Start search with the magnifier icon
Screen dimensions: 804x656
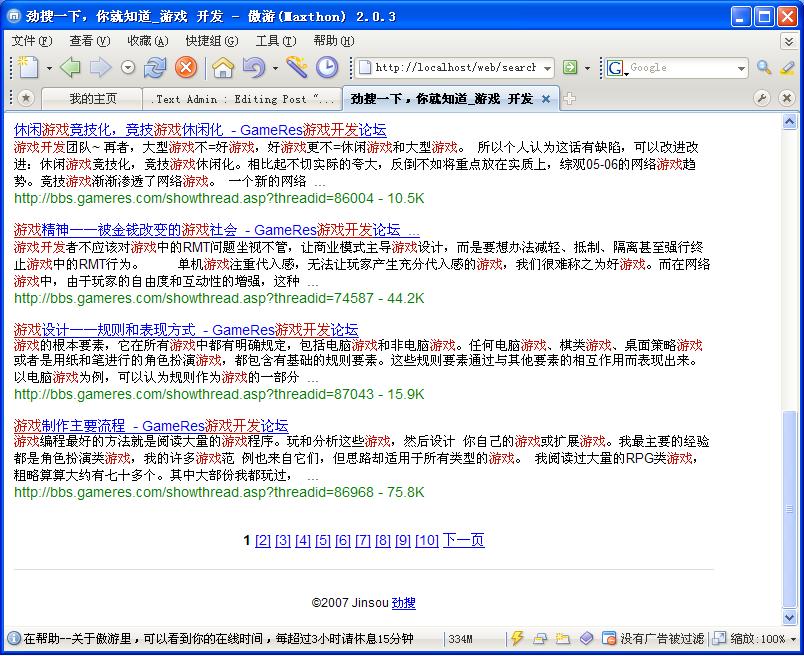pos(764,67)
